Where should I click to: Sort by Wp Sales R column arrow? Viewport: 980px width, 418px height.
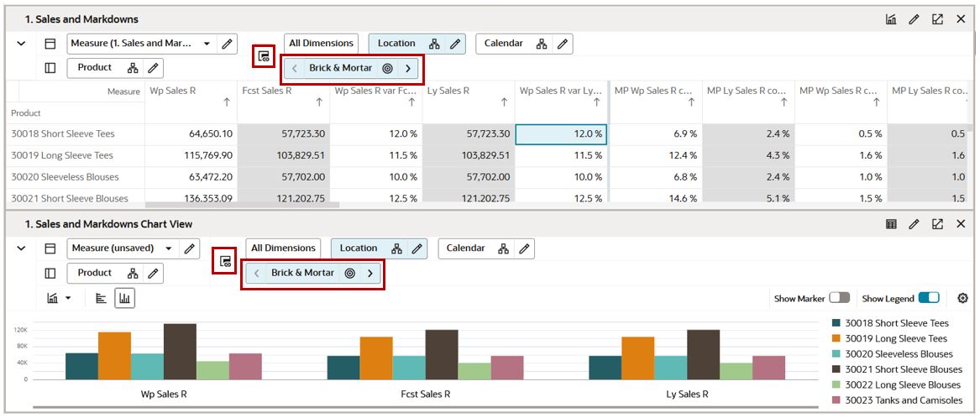(226, 102)
